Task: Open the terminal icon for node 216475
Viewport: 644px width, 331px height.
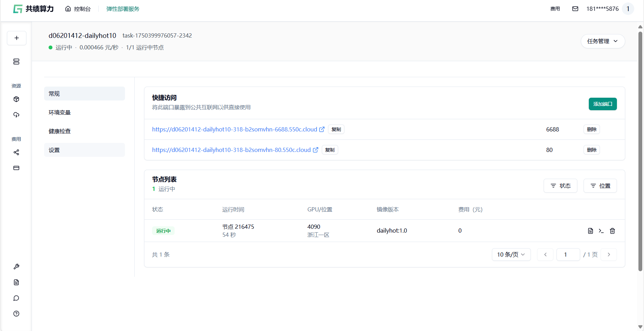Action: point(601,231)
